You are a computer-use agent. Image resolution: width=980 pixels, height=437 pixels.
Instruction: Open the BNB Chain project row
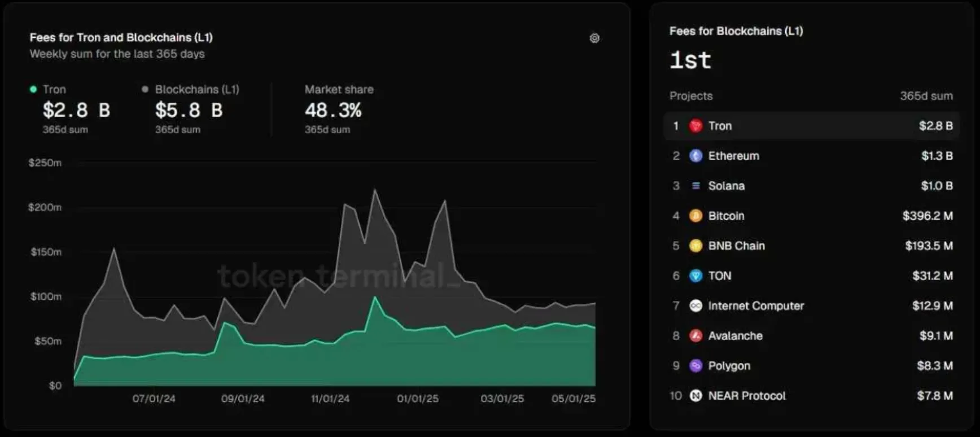(x=812, y=246)
